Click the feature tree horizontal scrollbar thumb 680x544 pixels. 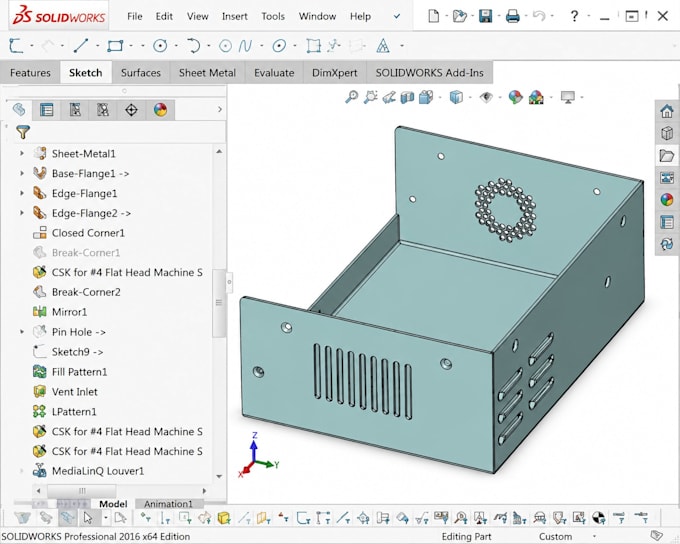pyautogui.click(x=82, y=491)
